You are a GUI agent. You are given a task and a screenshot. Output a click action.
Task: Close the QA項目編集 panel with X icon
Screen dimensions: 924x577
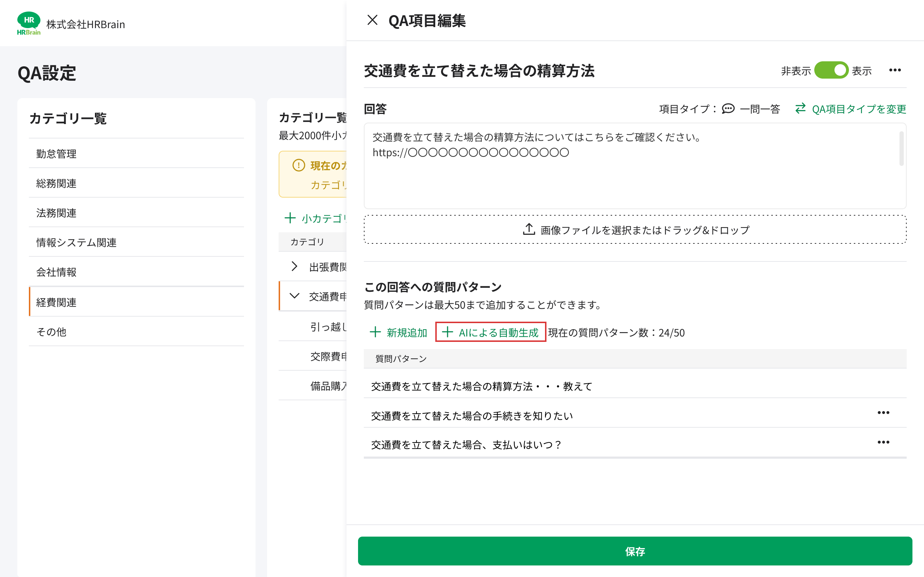coord(372,20)
